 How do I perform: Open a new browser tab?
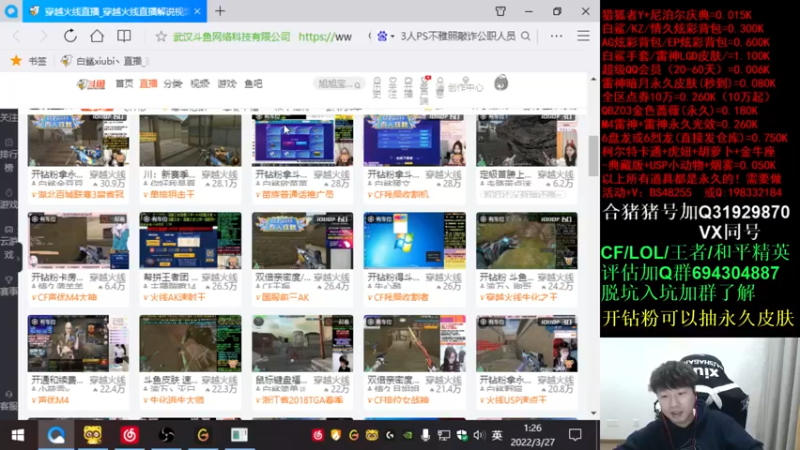220,11
